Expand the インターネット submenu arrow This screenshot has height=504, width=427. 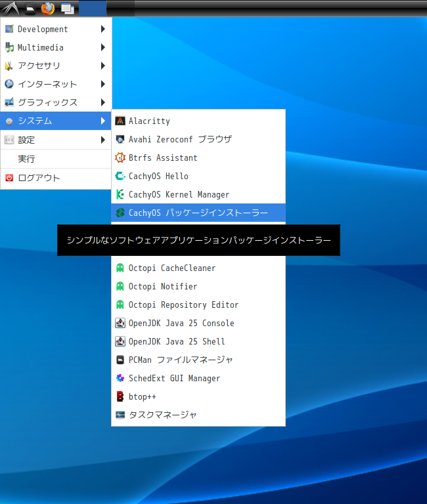click(x=103, y=84)
